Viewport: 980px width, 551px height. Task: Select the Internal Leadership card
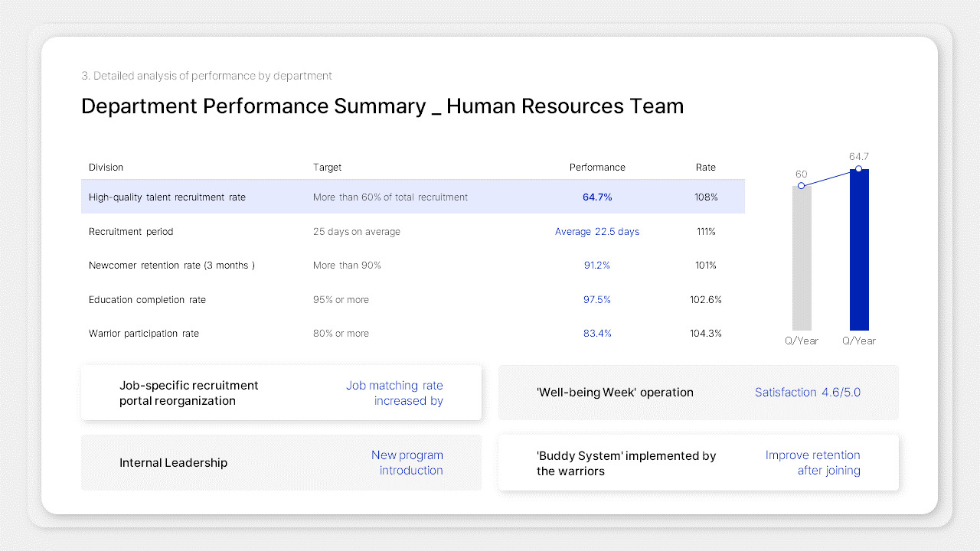[281, 462]
